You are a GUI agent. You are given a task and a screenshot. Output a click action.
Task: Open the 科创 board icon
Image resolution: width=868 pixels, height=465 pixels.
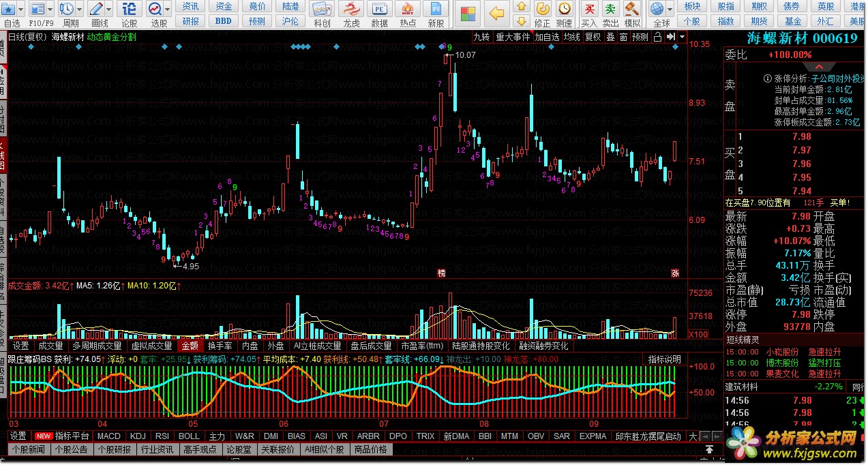[322, 9]
